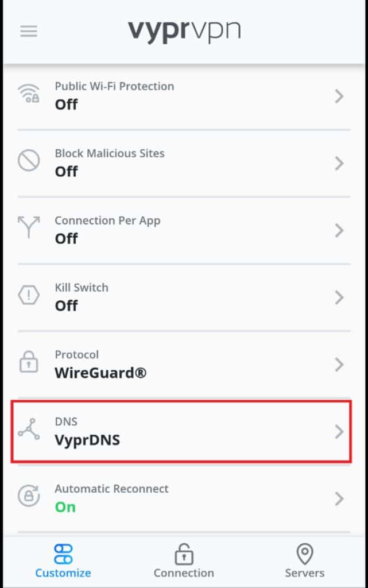The image size is (368, 588).
Task: Open the WireGuard protocol setting
Action: tap(100, 373)
